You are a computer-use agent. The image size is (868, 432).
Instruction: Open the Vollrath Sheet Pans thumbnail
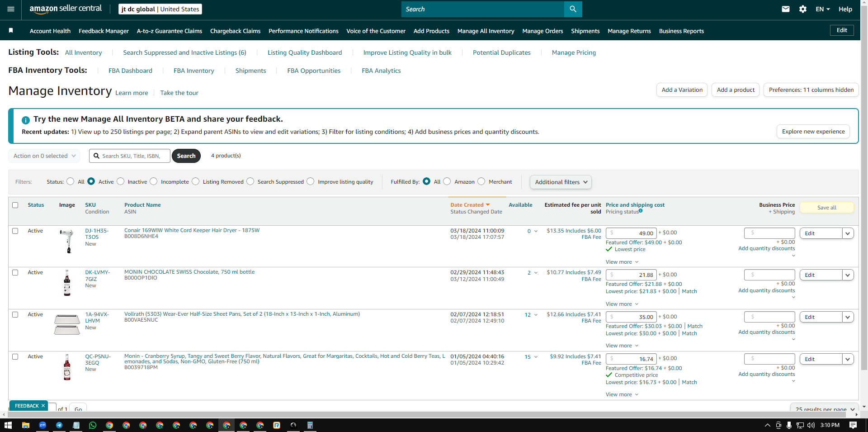[x=67, y=324]
